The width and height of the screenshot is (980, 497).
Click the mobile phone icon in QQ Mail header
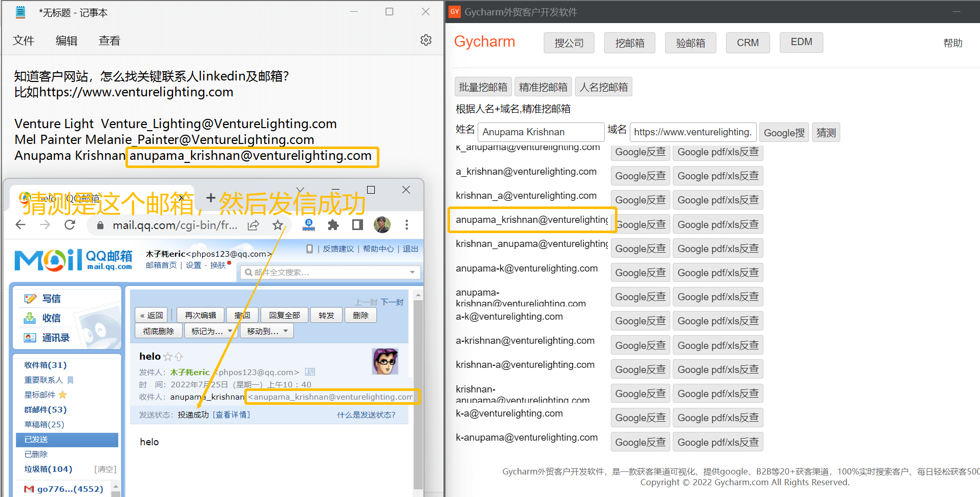coord(309,248)
